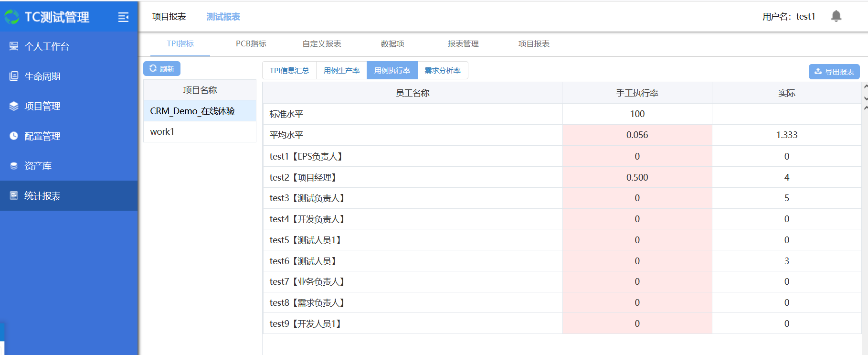The image size is (868, 355).
Task: Select 统计报表 in the sidebar
Action: pos(42,196)
